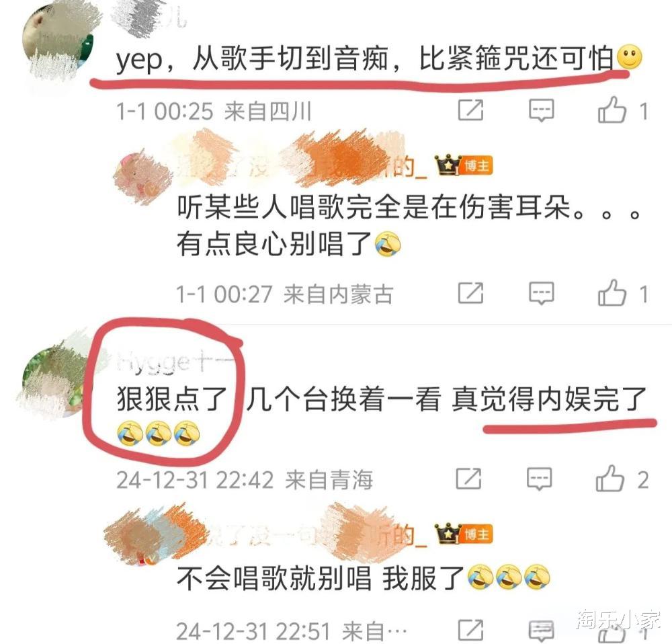Tap 博主 badge above 听某些人唱歌 reply
672x644 pixels.
pyautogui.click(x=476, y=165)
